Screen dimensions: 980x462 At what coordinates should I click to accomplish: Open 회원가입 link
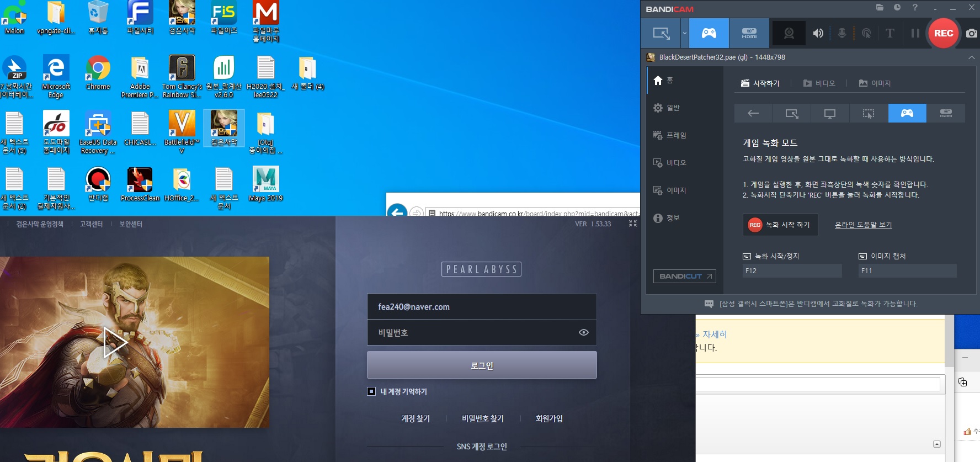[x=549, y=418]
